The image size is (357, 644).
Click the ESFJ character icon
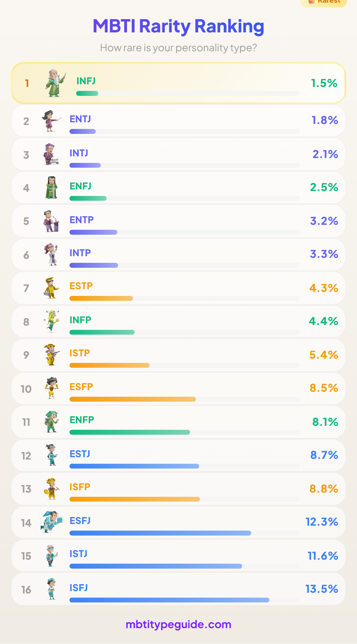point(52,522)
